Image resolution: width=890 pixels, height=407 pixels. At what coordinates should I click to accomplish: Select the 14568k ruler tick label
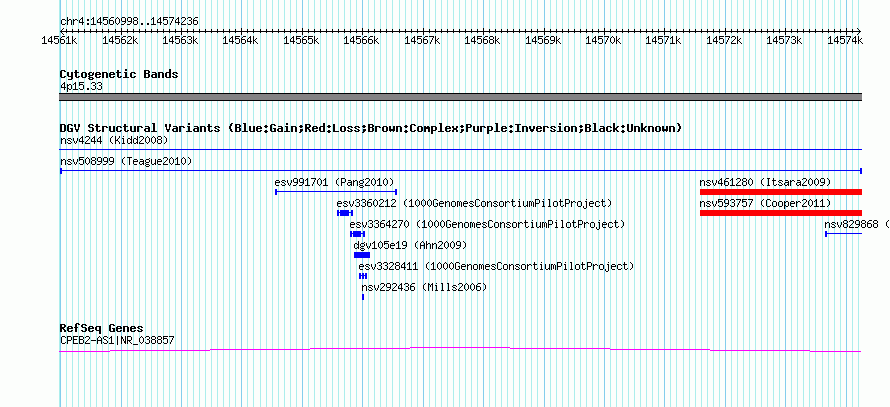[x=483, y=40]
